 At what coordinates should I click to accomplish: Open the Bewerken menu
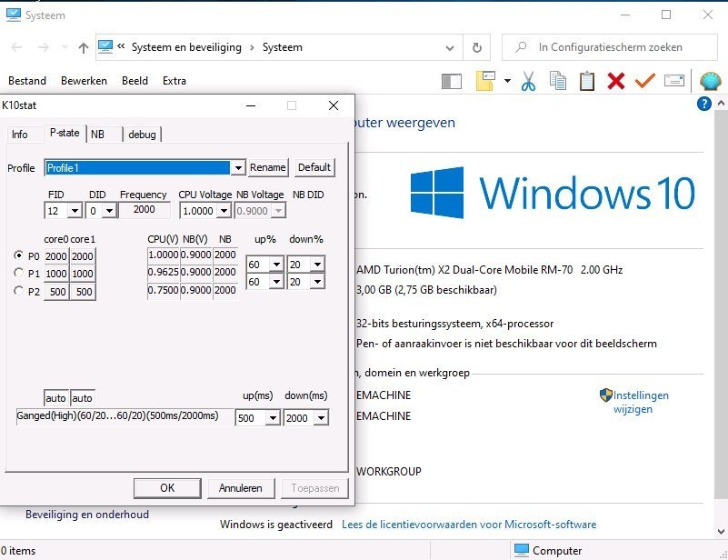tap(84, 81)
